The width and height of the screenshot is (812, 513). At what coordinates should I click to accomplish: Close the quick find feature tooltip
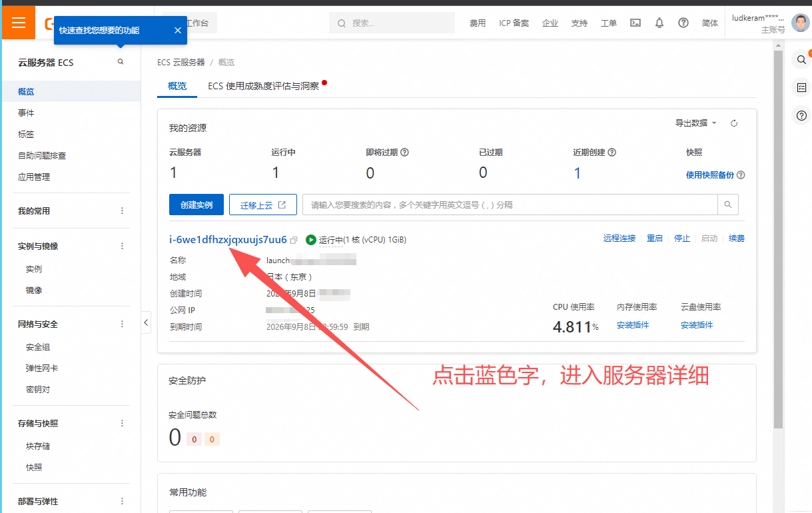click(177, 30)
